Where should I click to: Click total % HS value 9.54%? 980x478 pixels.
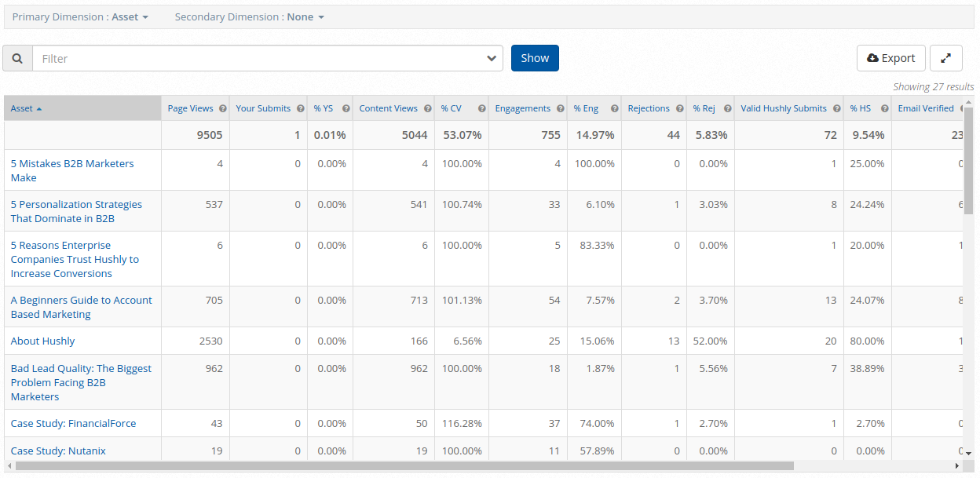(x=867, y=135)
